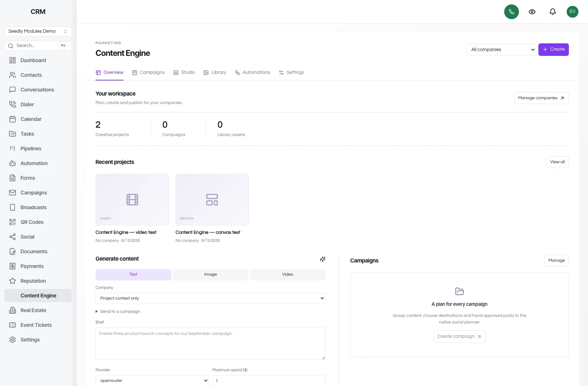588x386 pixels.
Task: Open Conversations in sidebar
Action: (38, 90)
